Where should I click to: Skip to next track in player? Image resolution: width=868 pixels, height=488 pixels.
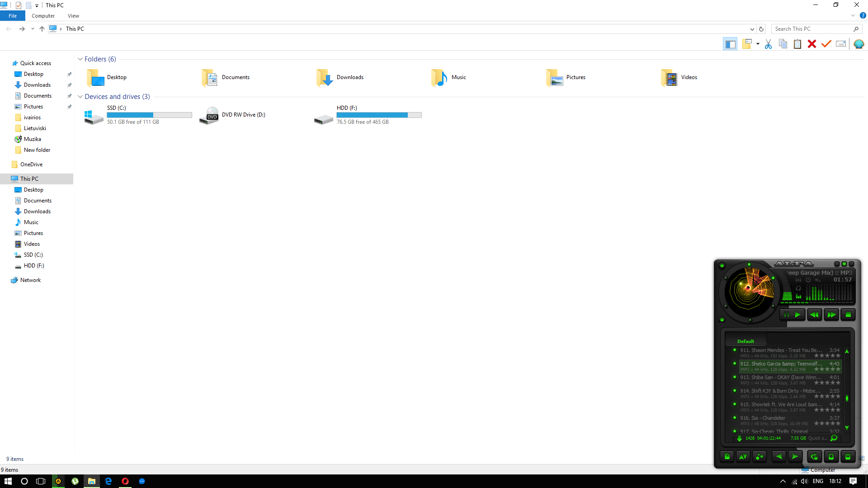pos(831,315)
